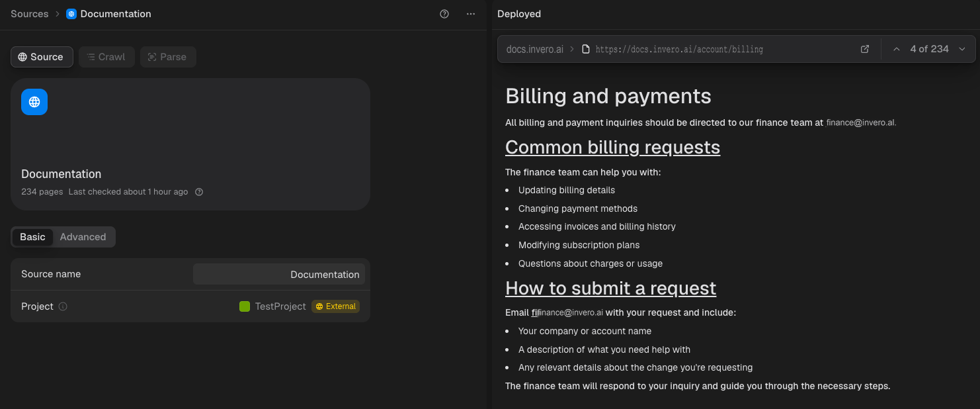Click 'Accessing invoices and billing history' item
This screenshot has height=409, width=980.
(597, 226)
